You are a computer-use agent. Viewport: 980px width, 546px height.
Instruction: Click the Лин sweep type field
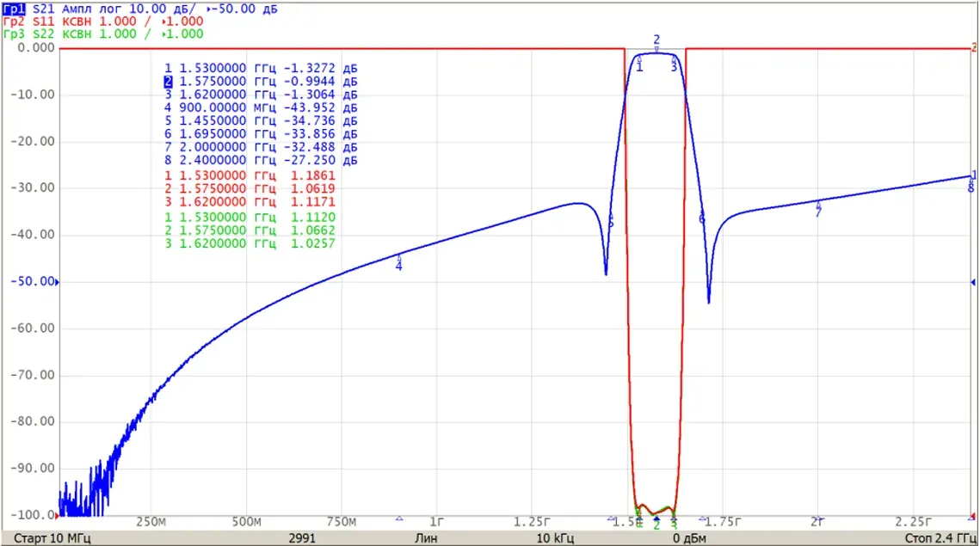426,538
